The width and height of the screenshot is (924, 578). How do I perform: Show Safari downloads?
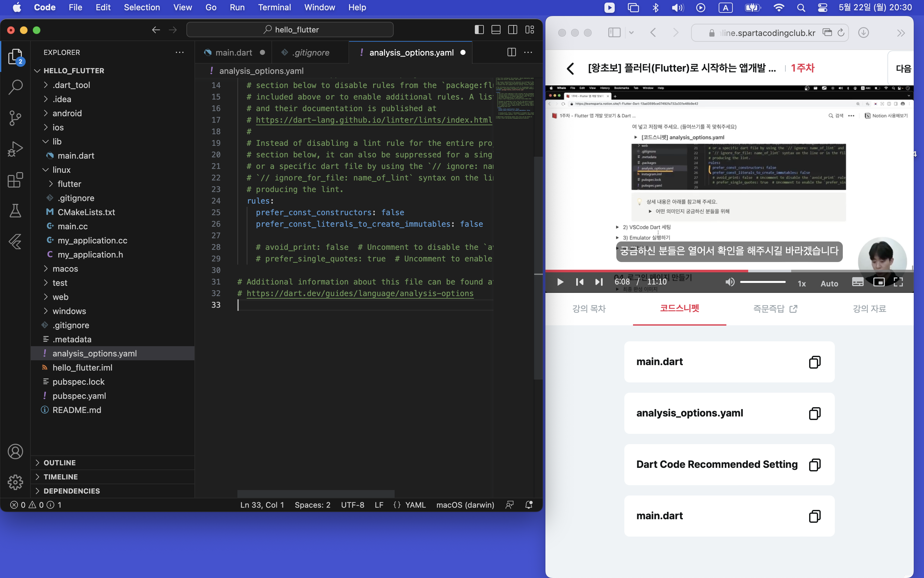click(864, 33)
